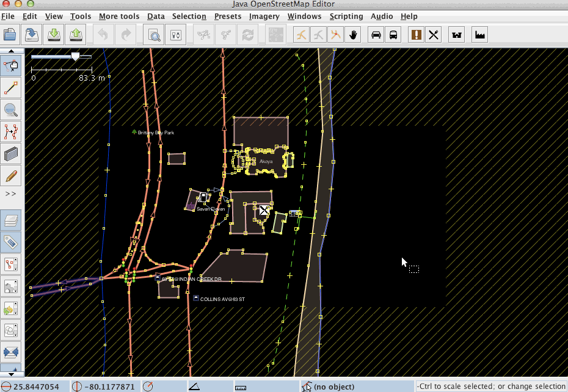Toggle the Layers panel button

coord(11,220)
